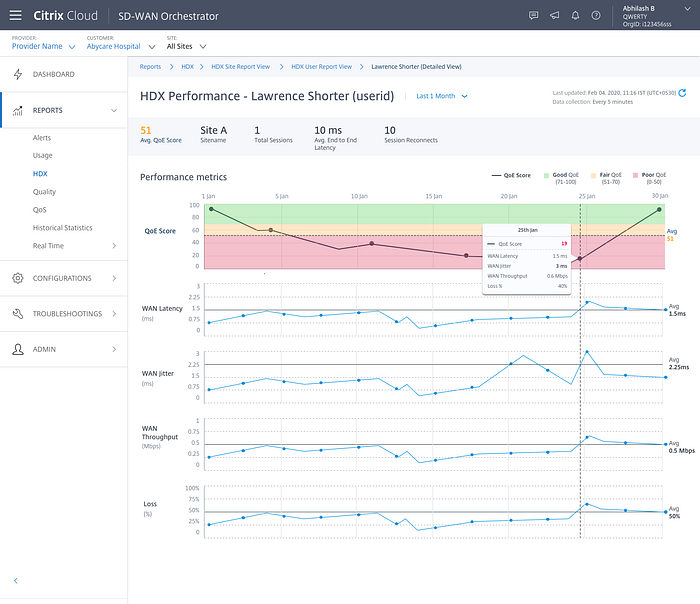Viewport: 700px width, 604px height.
Task: Expand the Admin menu arrow
Action: point(114,349)
